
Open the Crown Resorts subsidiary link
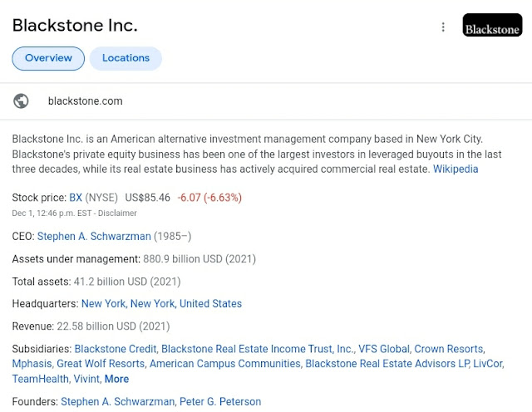448,349
